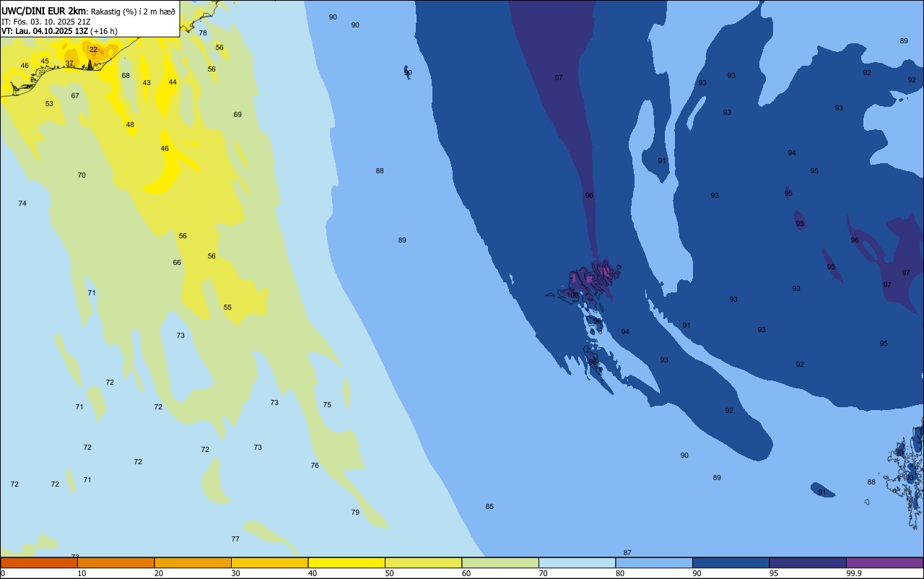Click the legend tick label "50"

389,573
